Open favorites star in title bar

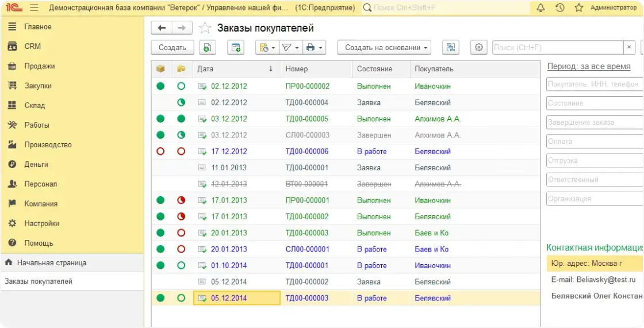[578, 8]
